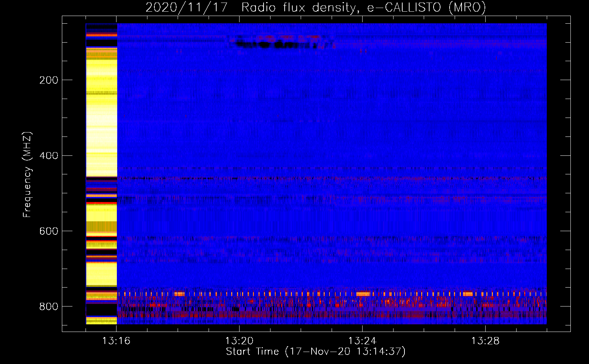Click the 600 frequency tick label
589x364 pixels.
(x=49, y=232)
